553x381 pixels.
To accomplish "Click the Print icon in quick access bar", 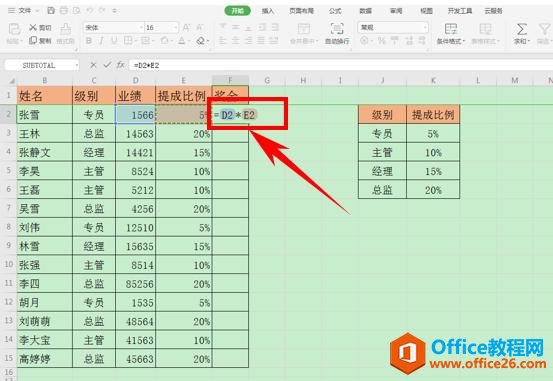I will point(64,11).
